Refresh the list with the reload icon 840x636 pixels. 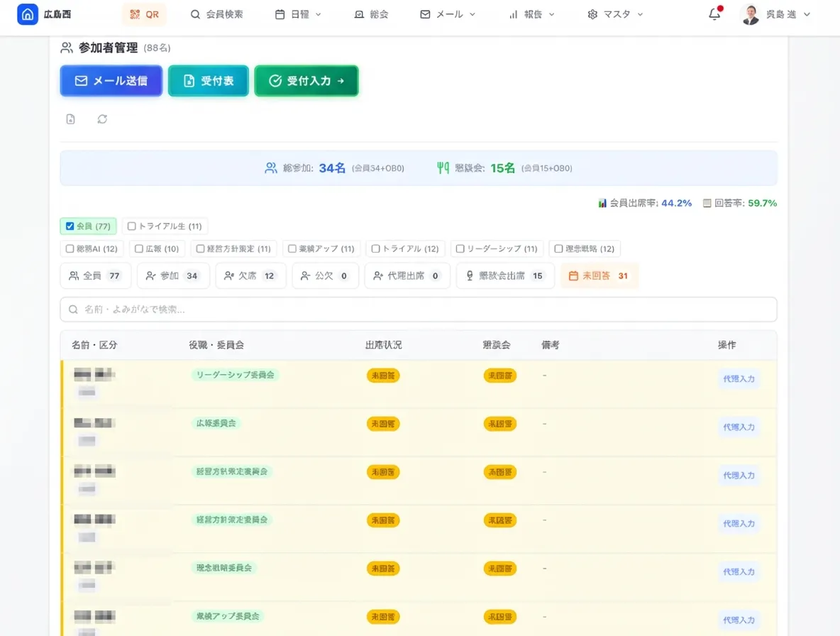102,119
